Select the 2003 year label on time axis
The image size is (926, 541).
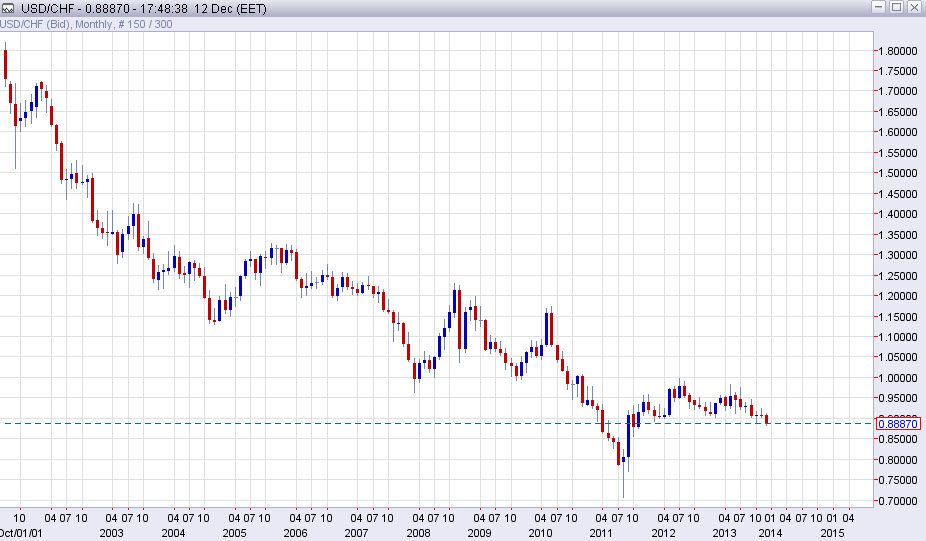point(111,533)
